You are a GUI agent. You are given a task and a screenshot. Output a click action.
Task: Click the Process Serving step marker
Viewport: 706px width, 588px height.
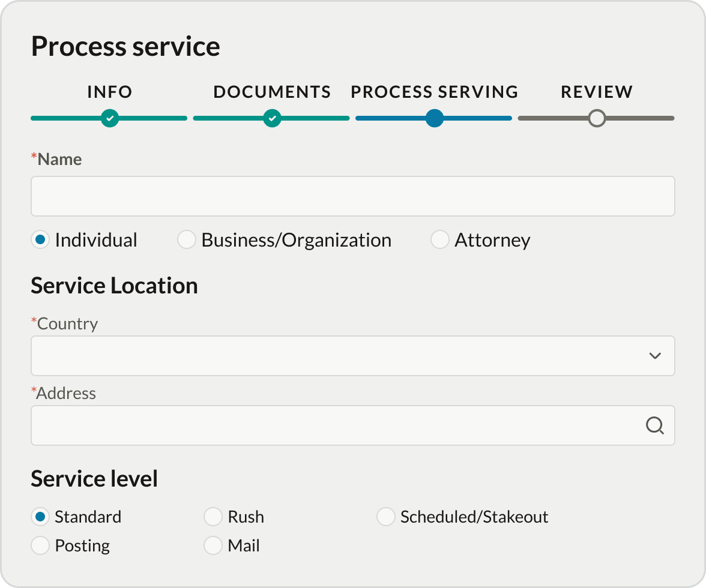(435, 118)
